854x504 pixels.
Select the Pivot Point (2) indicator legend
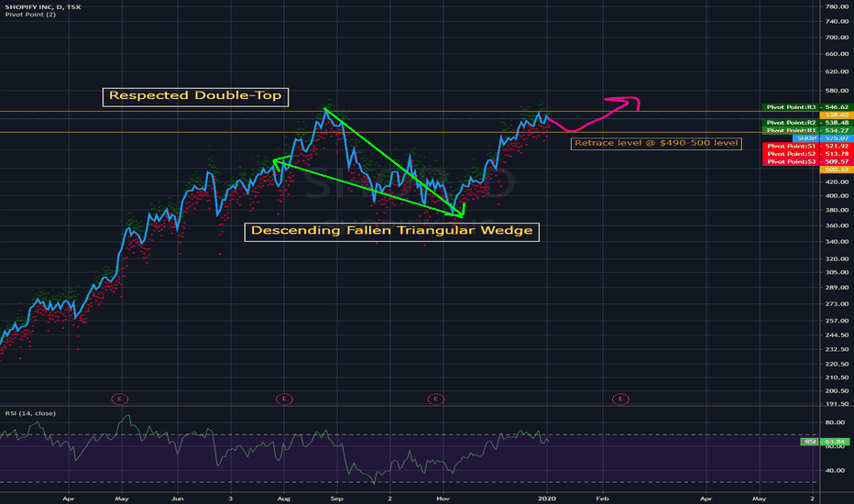coord(30,14)
